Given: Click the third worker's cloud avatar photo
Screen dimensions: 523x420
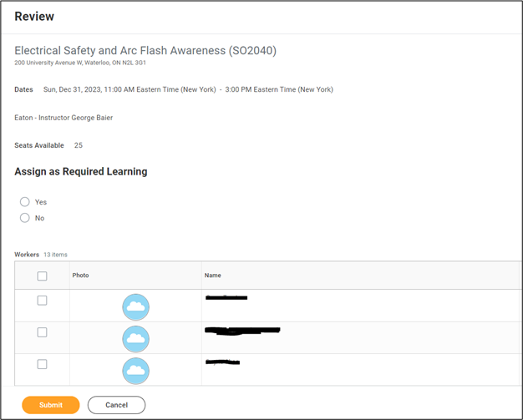Looking at the screenshot, I should [x=135, y=371].
